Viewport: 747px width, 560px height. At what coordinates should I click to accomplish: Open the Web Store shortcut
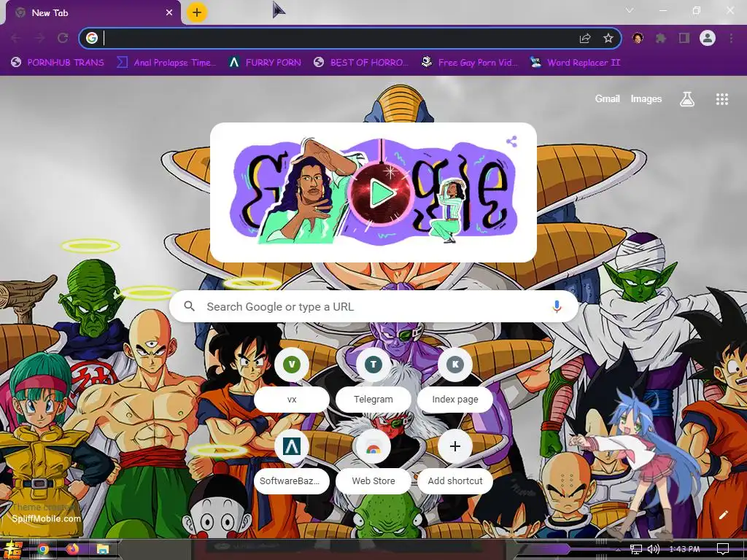[373, 462]
